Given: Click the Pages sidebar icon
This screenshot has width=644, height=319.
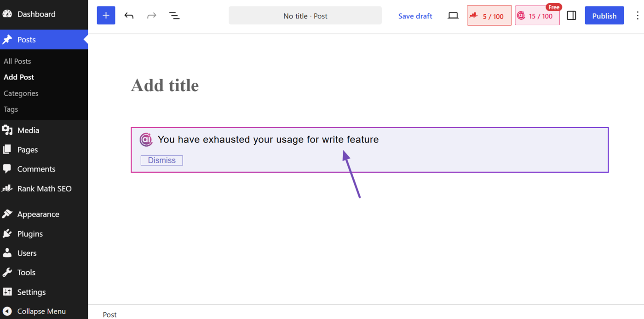Looking at the screenshot, I should coord(7,150).
